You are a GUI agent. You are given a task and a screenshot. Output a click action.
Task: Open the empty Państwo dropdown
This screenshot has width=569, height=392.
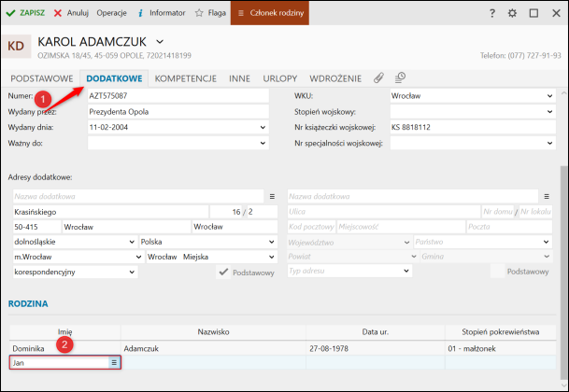(x=546, y=242)
